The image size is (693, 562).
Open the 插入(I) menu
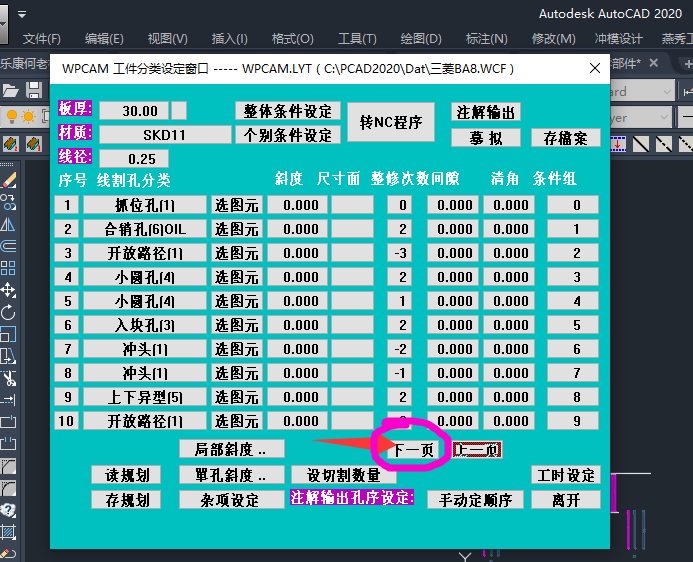pos(229,39)
